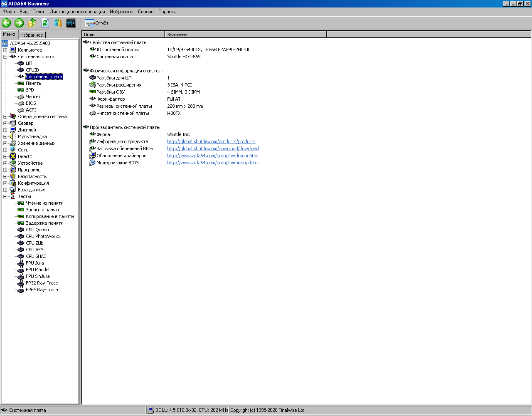Screen dimensions: 532x416
Task: Switch to the Избранное sidebar tab
Action: coord(32,35)
